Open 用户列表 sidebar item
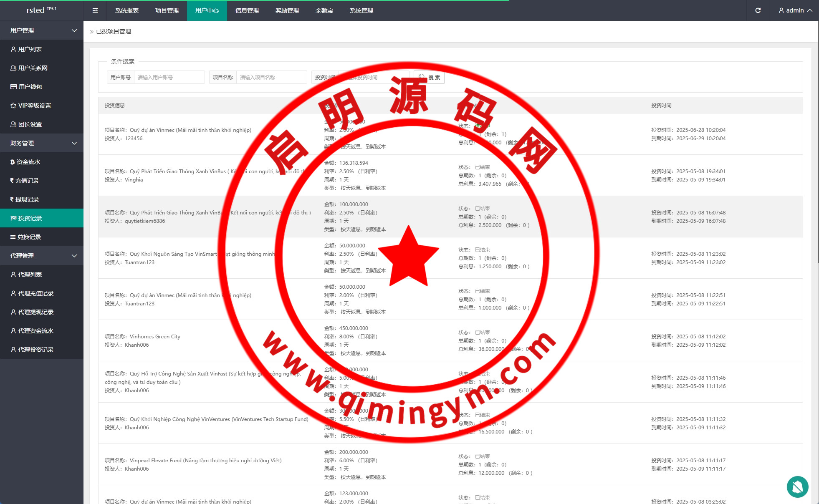The image size is (819, 504). point(30,49)
